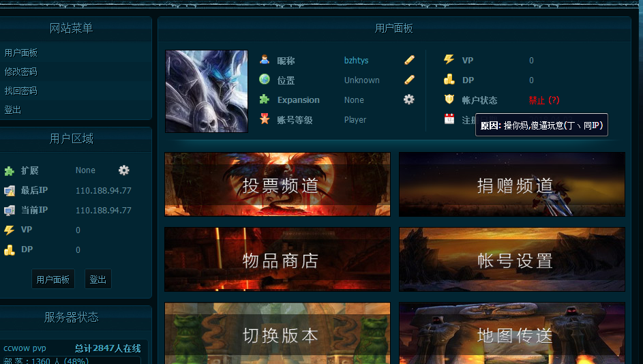
Task: Click the last IP value 110.188.94.77
Action: tap(104, 191)
